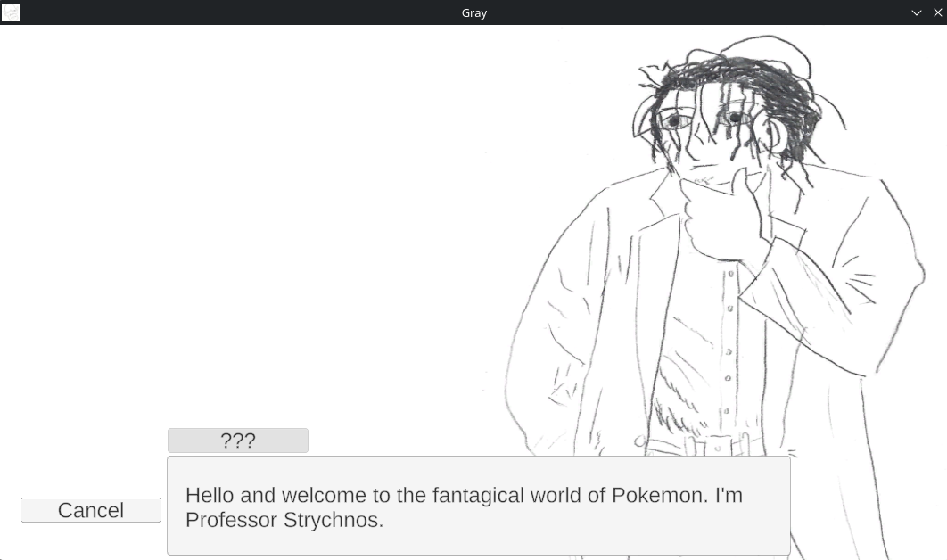
Task: Close the Gray window
Action: [937, 12]
